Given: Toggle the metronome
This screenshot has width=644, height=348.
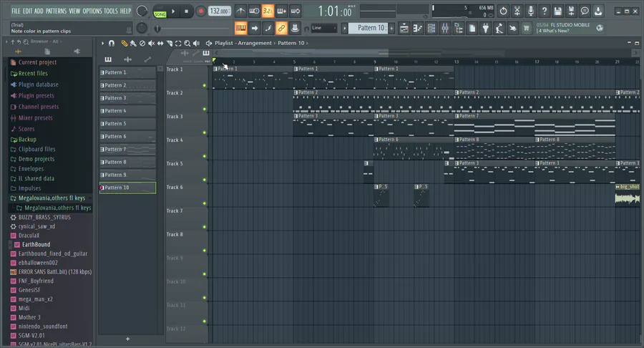Looking at the screenshot, I should (x=240, y=11).
